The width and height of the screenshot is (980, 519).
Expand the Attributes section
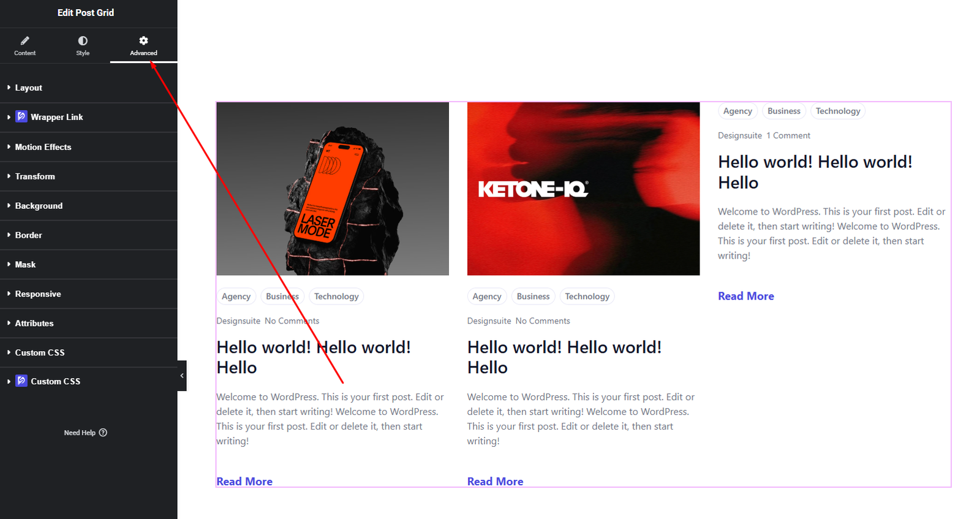[x=34, y=324]
